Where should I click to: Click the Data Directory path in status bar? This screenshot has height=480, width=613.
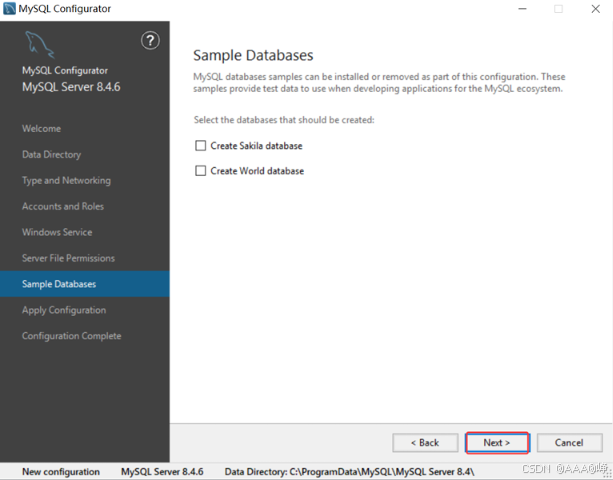pyautogui.click(x=350, y=472)
